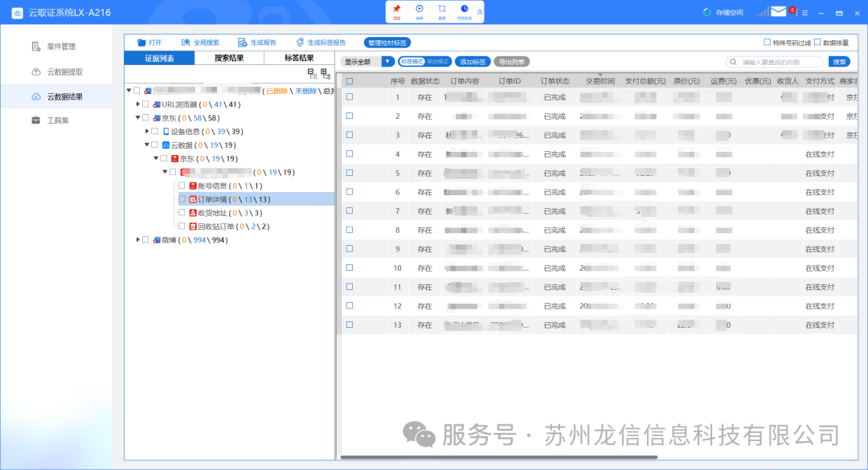Viewport: 868px width, 470px height.
Task: Click the 打开 folder icon
Action: [x=141, y=43]
